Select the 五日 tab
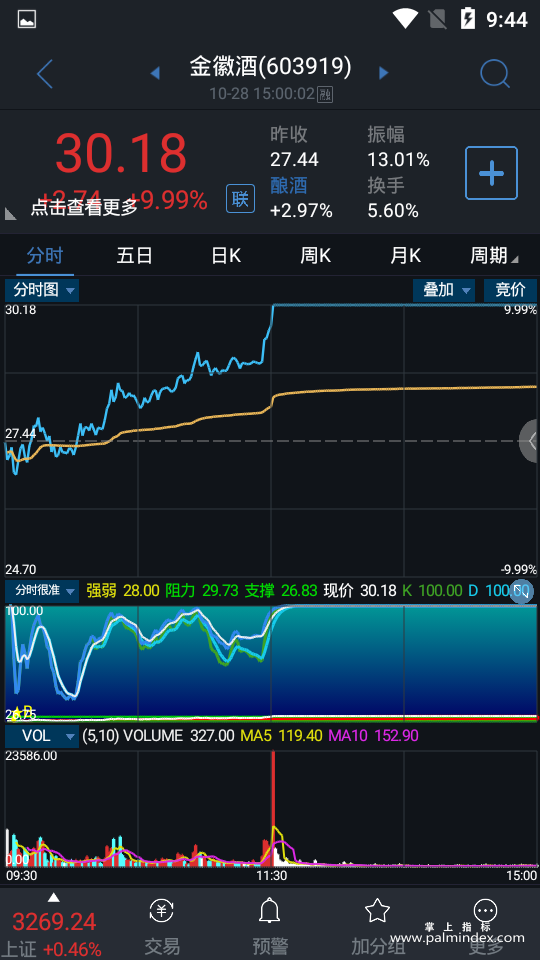540x960 pixels. click(x=134, y=255)
